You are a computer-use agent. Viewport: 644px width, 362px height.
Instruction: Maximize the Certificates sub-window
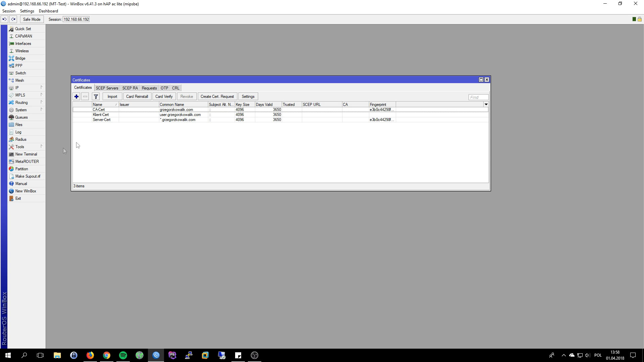[x=481, y=80]
